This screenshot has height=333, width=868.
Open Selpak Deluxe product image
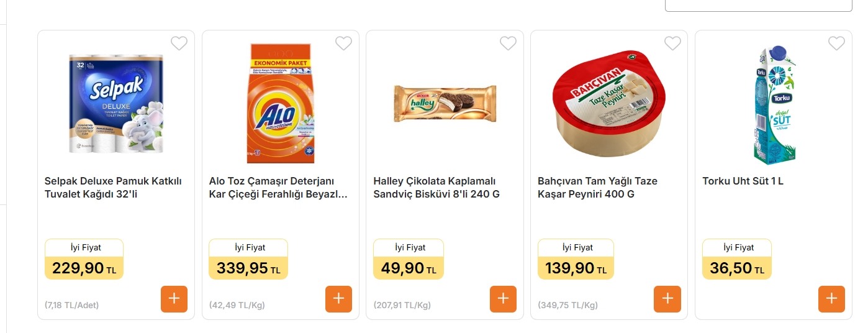[116, 104]
